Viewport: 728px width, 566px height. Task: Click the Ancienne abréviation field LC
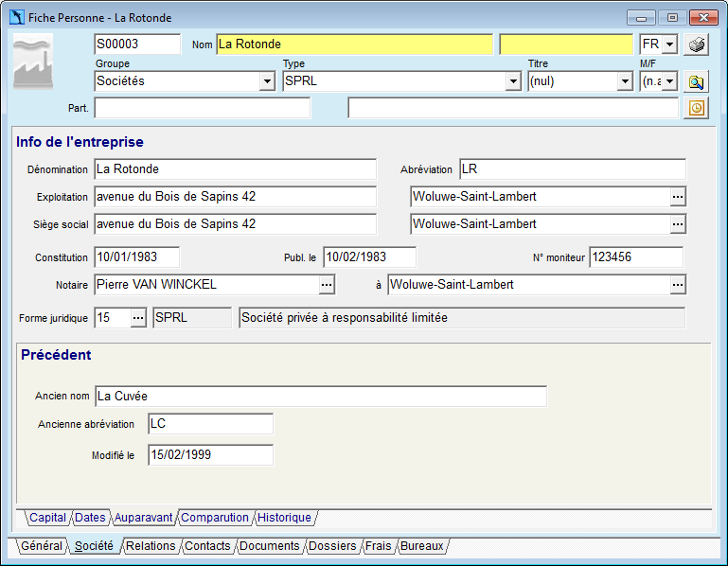211,423
